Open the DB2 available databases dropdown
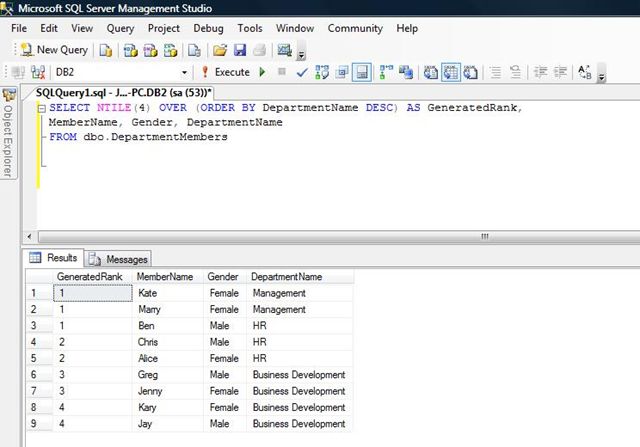 (x=184, y=73)
